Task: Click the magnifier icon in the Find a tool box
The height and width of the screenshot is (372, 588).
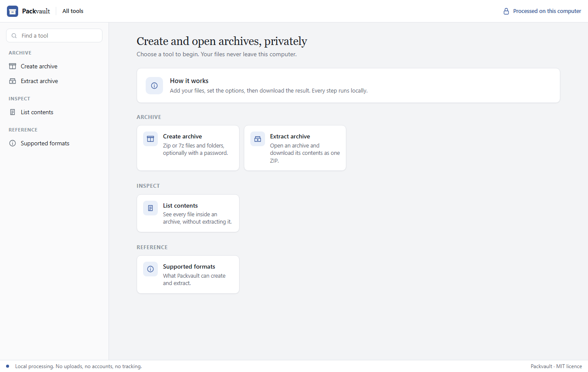Action: (x=14, y=36)
